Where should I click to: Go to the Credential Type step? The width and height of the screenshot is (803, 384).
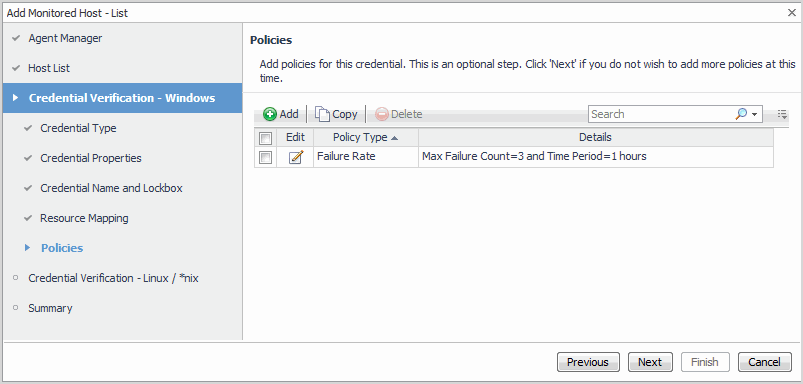[78, 128]
